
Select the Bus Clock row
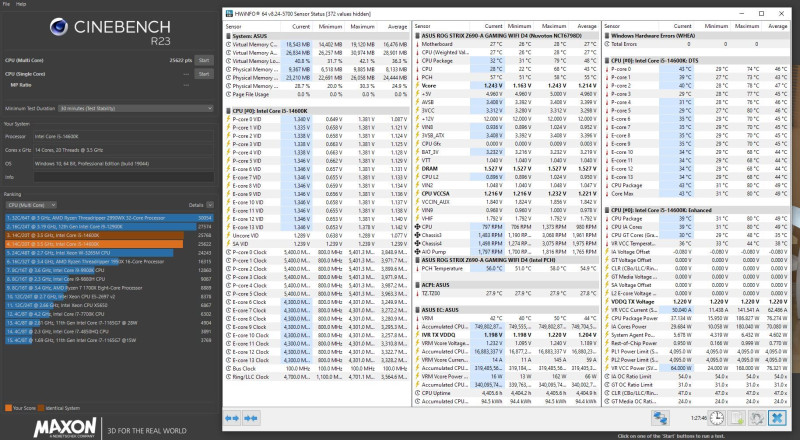[x=317, y=369]
